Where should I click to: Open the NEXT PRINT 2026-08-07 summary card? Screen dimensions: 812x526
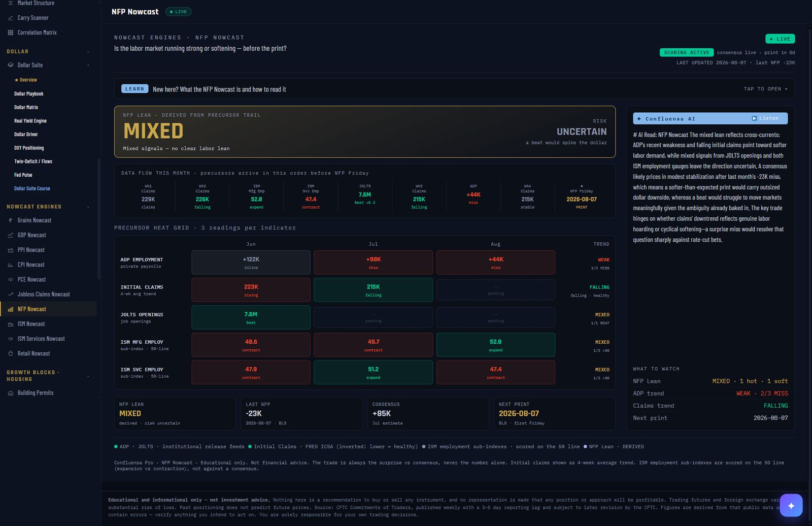click(555, 413)
